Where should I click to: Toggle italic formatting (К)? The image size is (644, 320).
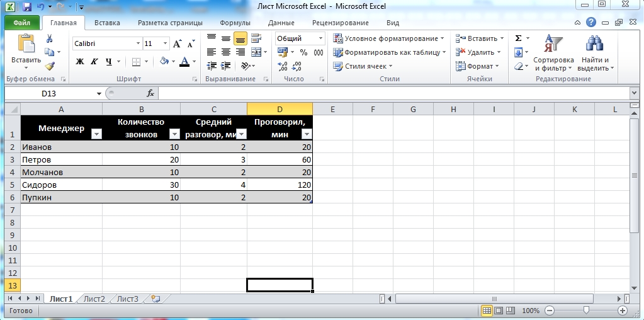(94, 62)
